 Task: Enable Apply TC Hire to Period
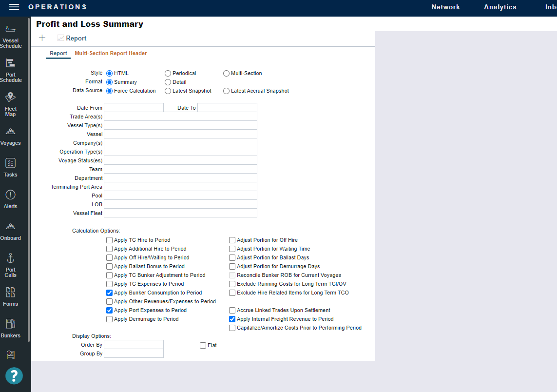pos(109,240)
